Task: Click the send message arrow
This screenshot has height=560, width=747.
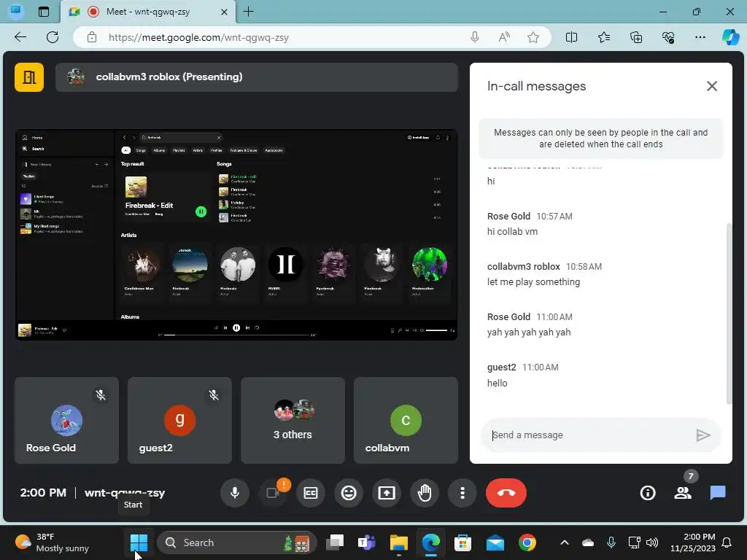Action: pos(703,435)
